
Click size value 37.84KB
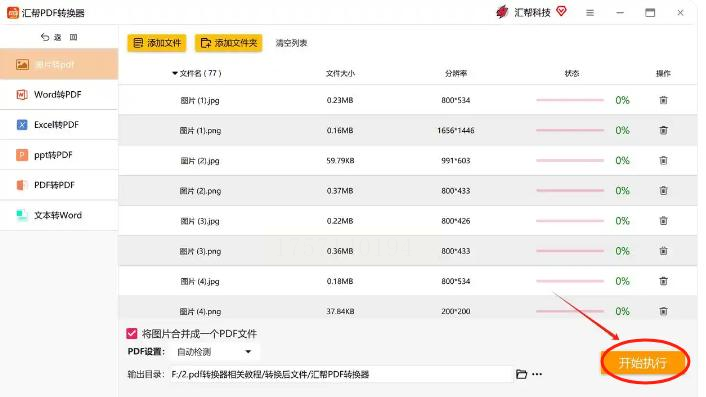340,311
